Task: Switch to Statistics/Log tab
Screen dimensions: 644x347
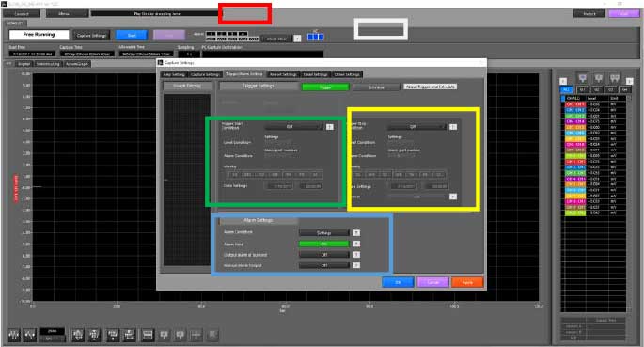Action: (x=48, y=64)
